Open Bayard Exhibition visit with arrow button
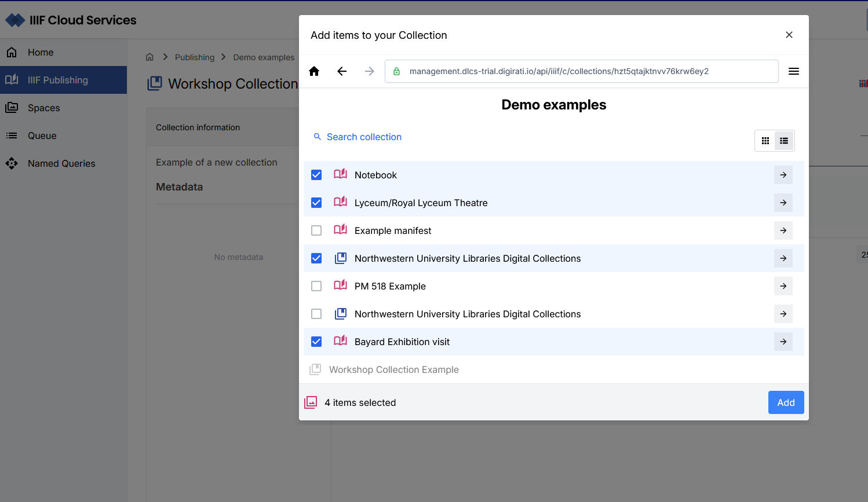The image size is (868, 502). click(783, 342)
